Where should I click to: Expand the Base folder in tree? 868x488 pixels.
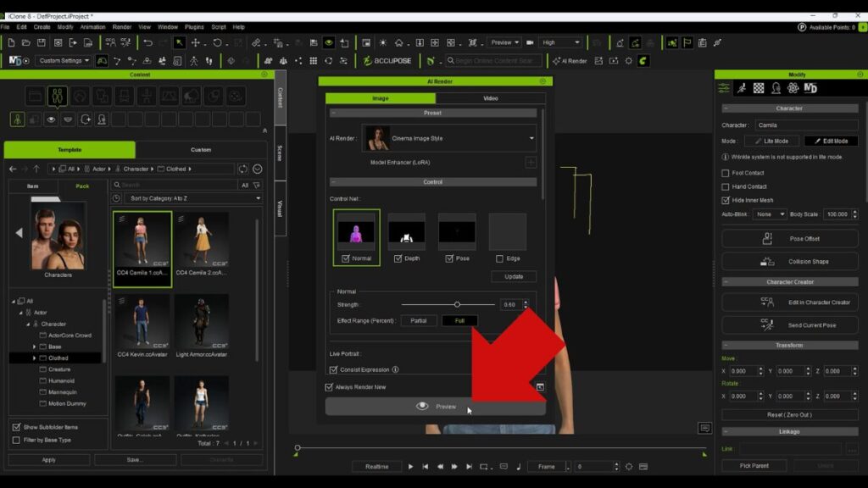click(x=34, y=347)
